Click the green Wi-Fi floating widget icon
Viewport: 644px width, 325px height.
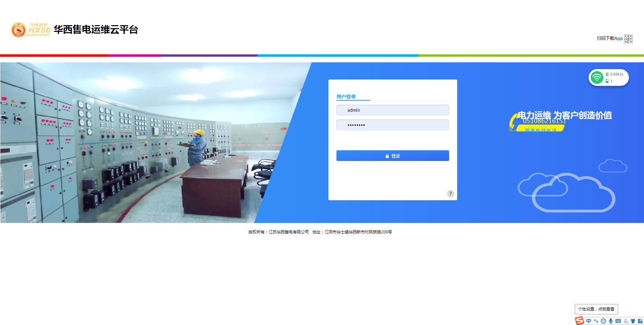click(x=597, y=77)
